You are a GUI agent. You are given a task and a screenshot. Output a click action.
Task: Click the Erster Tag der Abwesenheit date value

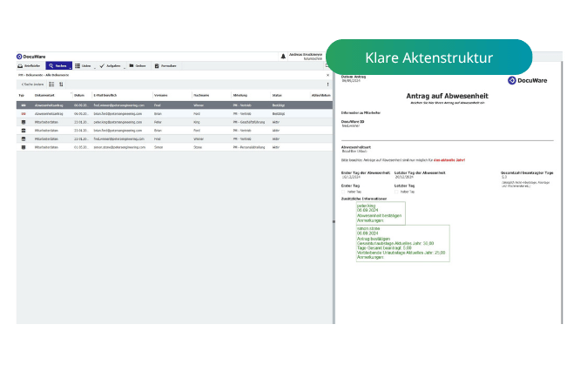pyautogui.click(x=351, y=178)
